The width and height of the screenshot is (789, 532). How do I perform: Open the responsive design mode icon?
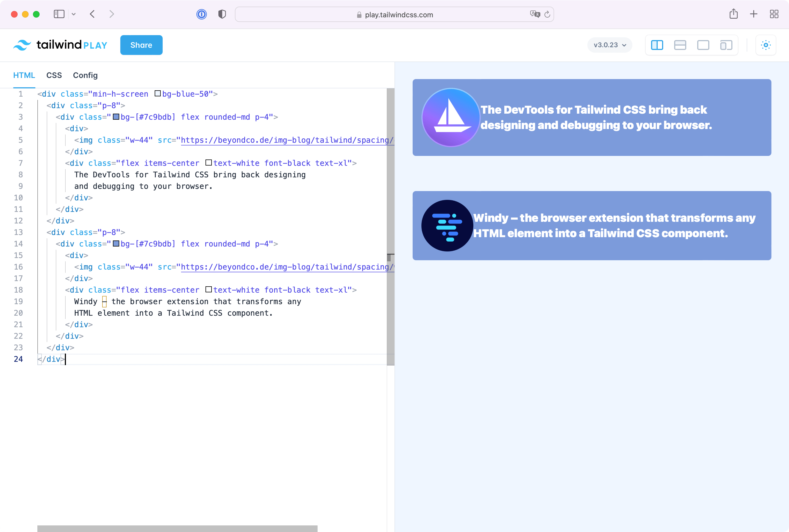726,45
